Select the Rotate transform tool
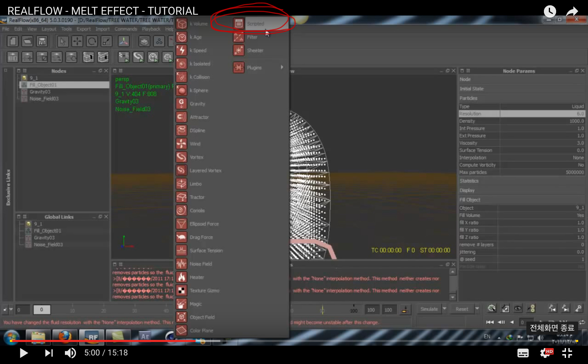This screenshot has width=588, height=364. (x=92, y=41)
